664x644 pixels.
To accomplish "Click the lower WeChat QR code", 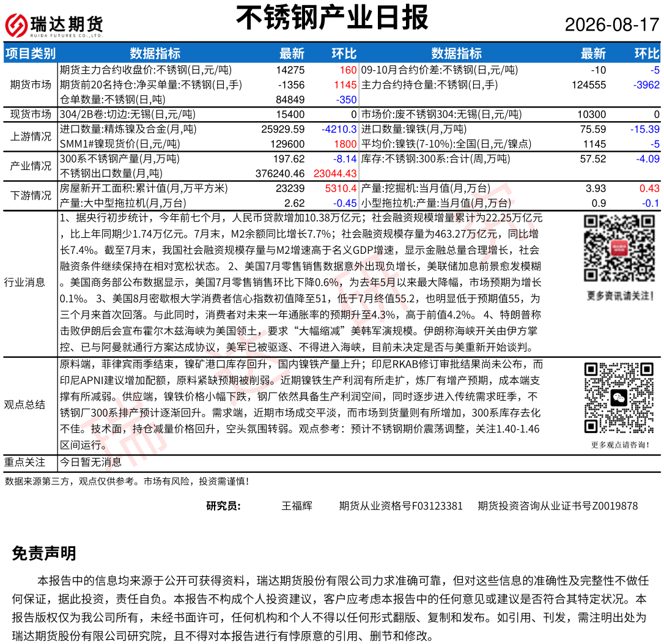I will coord(619,398).
